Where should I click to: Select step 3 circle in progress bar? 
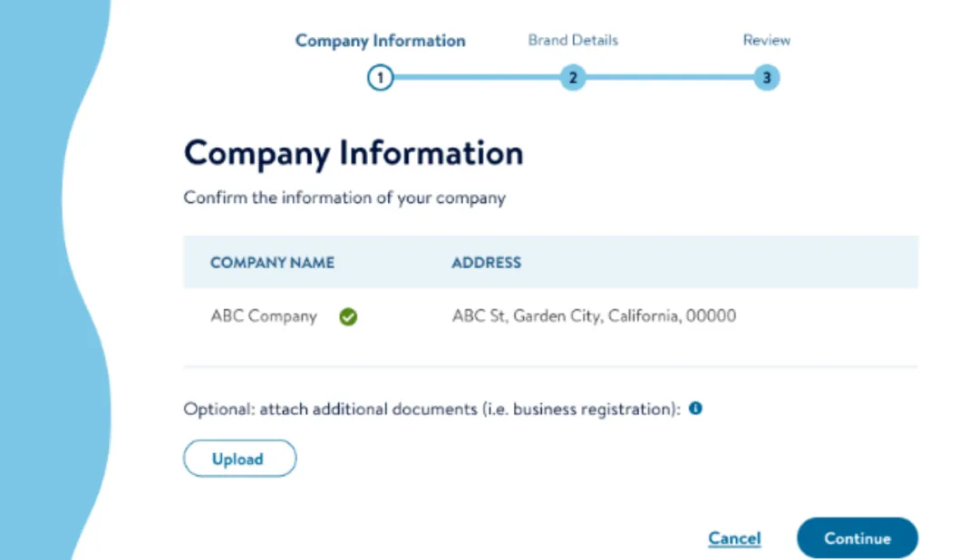(x=766, y=78)
